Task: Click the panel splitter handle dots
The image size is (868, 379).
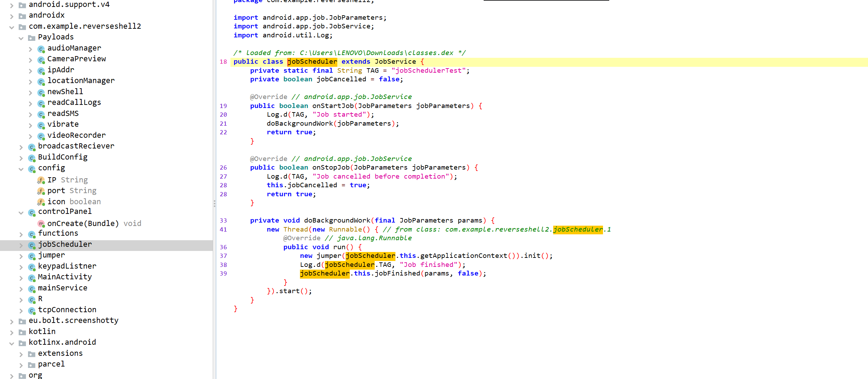Action: [x=214, y=204]
